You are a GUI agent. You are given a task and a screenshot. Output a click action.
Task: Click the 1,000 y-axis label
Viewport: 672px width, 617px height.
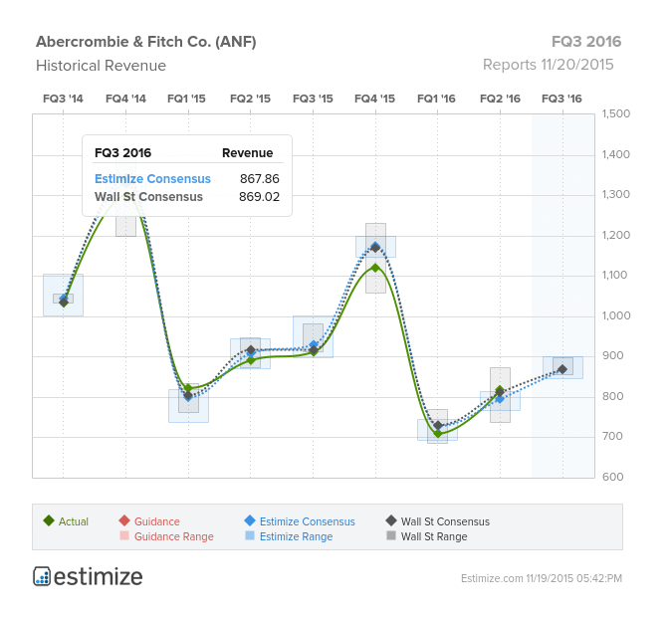click(x=616, y=315)
